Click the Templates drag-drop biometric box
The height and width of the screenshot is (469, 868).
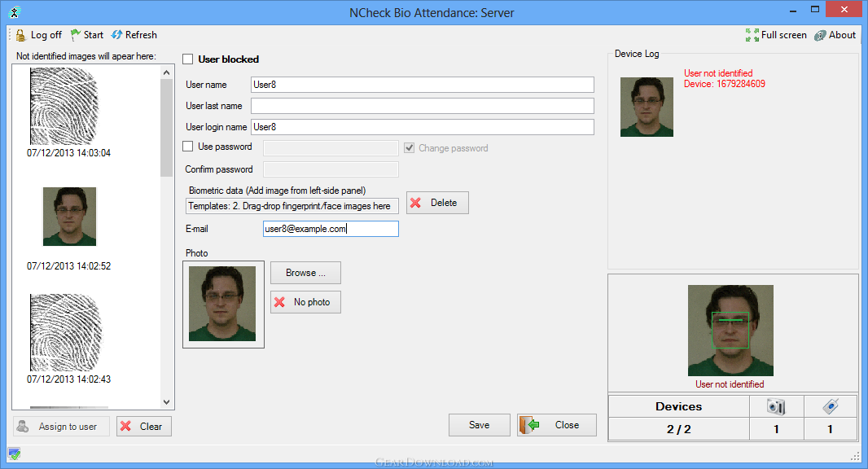point(292,206)
